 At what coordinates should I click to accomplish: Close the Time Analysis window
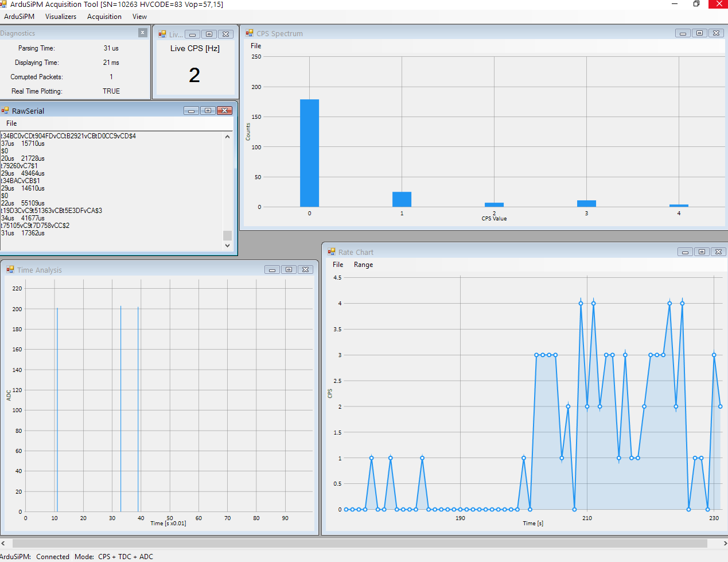point(306,270)
